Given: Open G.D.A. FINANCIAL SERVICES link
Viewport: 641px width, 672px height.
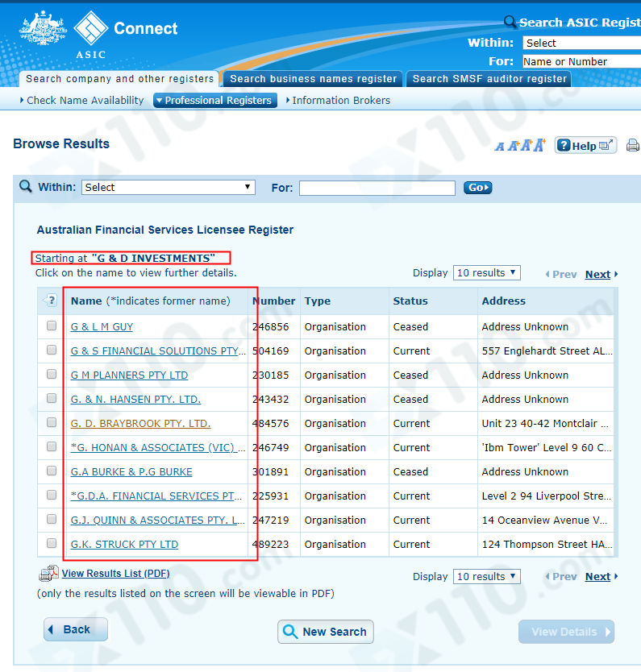Looking at the screenshot, I should tap(156, 496).
